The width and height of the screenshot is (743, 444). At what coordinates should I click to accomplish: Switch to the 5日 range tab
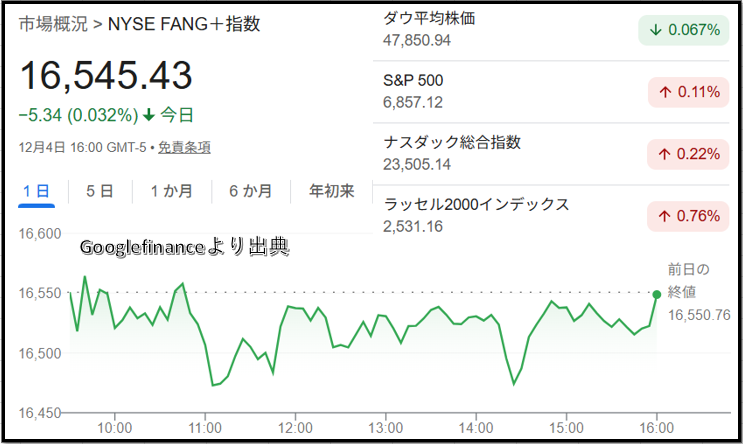[x=99, y=191]
